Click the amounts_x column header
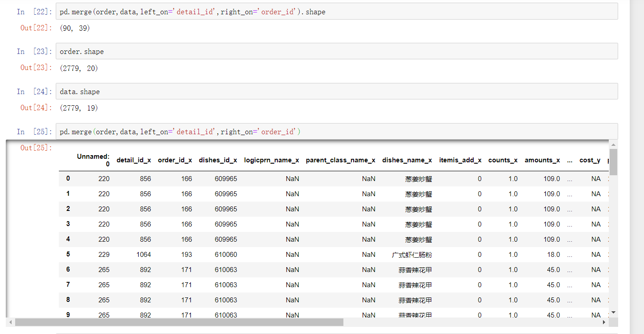The width and height of the screenshot is (644, 334). tap(542, 160)
